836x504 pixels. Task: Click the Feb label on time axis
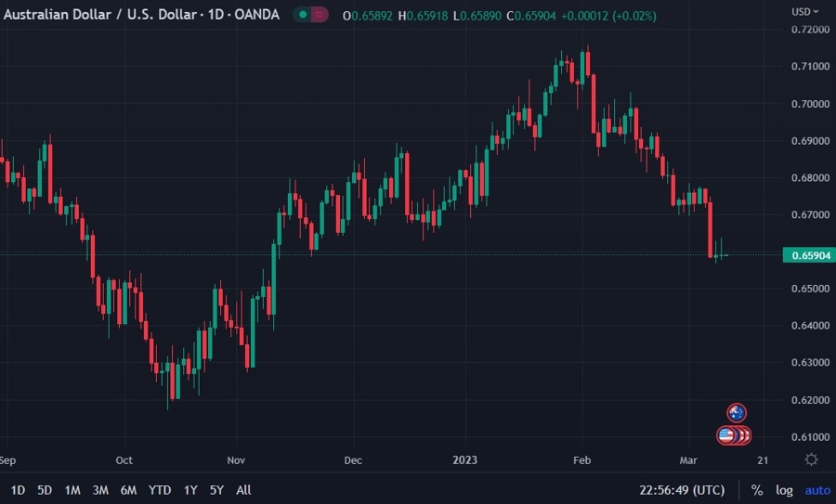(581, 459)
